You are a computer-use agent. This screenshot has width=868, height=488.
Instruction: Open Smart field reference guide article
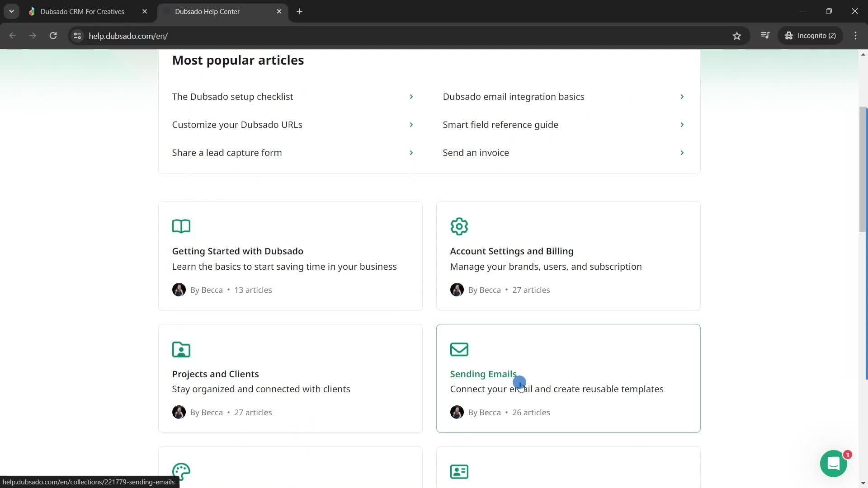pyautogui.click(x=500, y=125)
